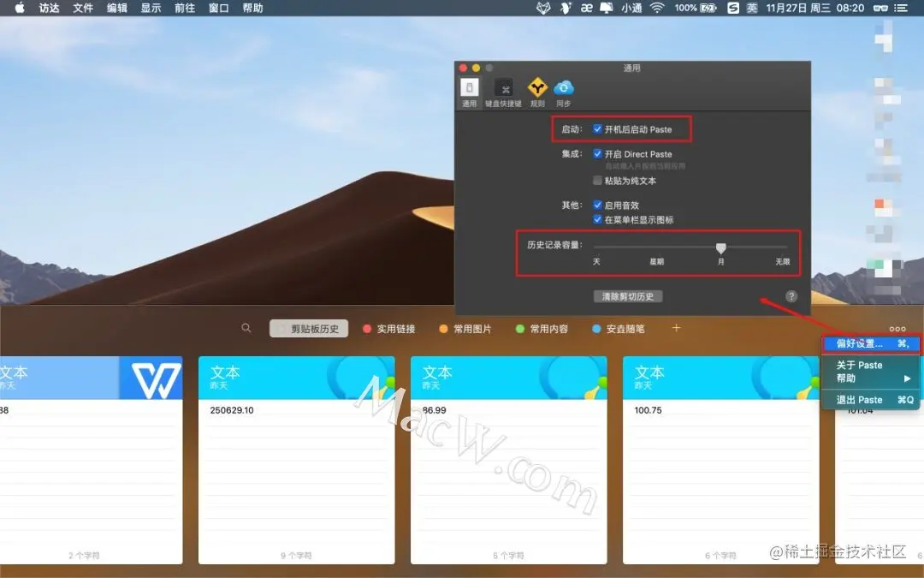
Task: Open the 前往 menu
Action: coord(185,8)
